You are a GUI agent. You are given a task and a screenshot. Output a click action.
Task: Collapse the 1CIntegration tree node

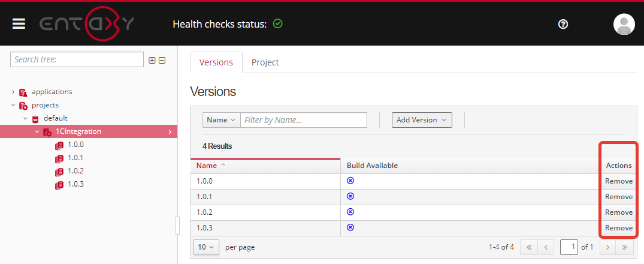37,131
